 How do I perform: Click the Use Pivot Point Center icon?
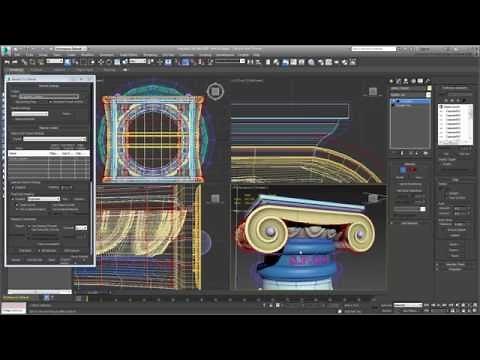tap(151, 62)
